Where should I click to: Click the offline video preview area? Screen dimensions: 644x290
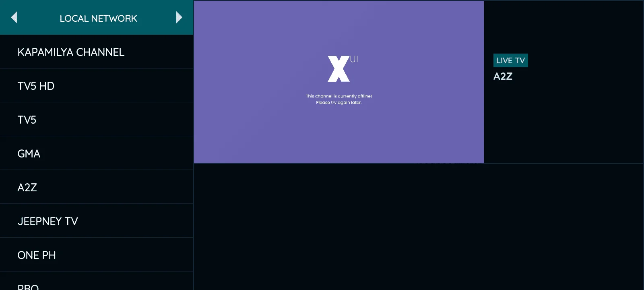[x=339, y=82]
